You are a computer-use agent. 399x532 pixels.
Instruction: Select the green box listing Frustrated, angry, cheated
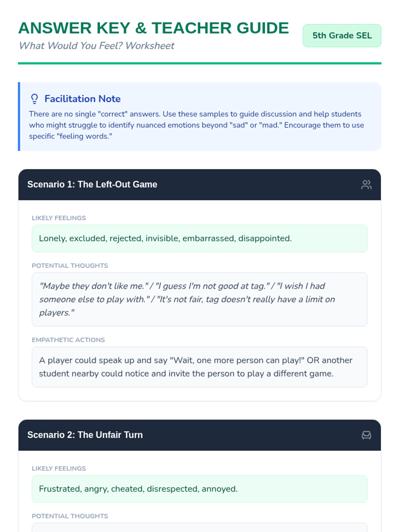199,489
